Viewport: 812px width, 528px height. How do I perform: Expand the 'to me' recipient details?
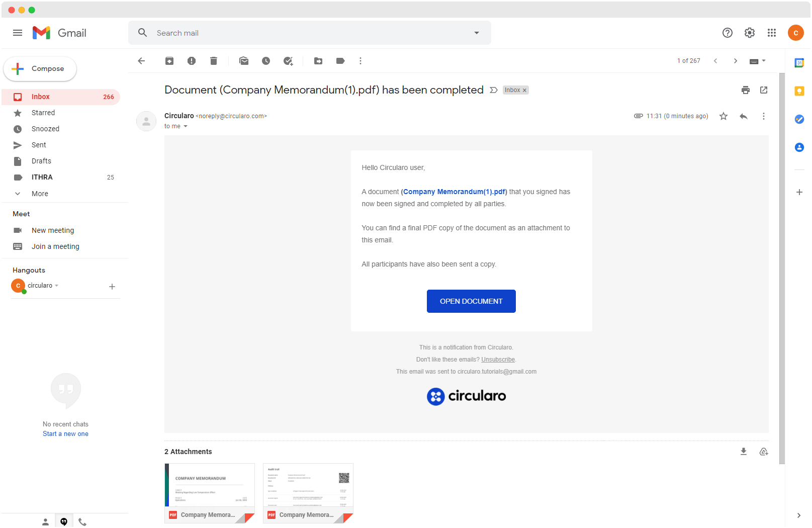pyautogui.click(x=186, y=126)
